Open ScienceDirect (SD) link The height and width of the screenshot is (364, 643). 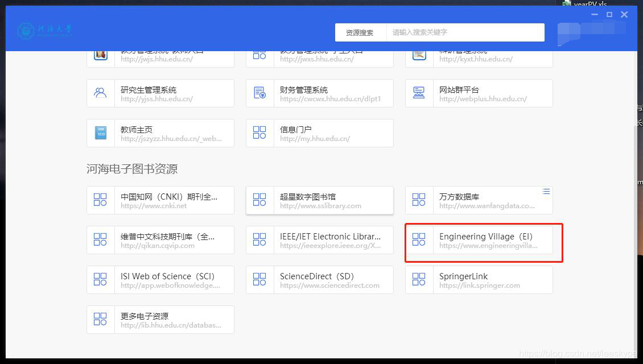coord(320,280)
